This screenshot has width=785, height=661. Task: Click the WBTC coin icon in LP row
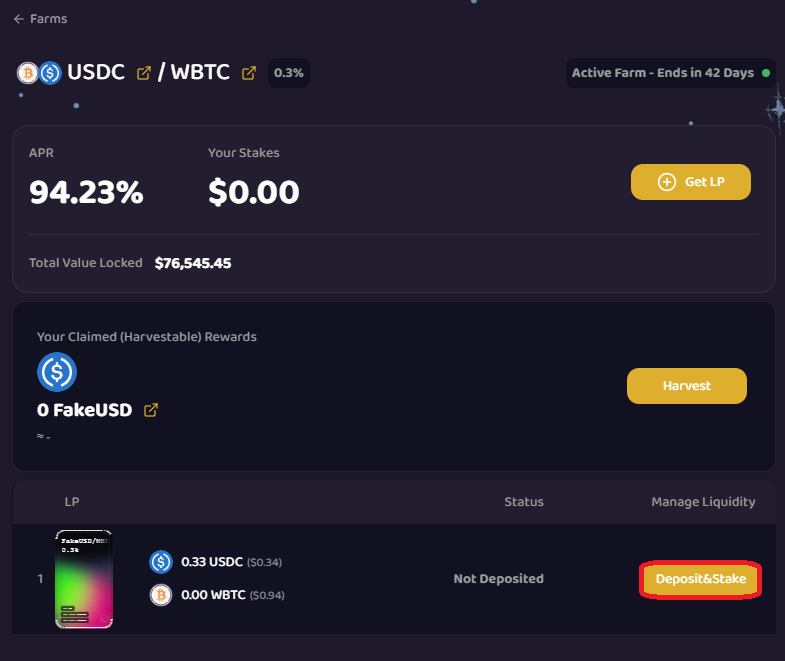(x=160, y=595)
